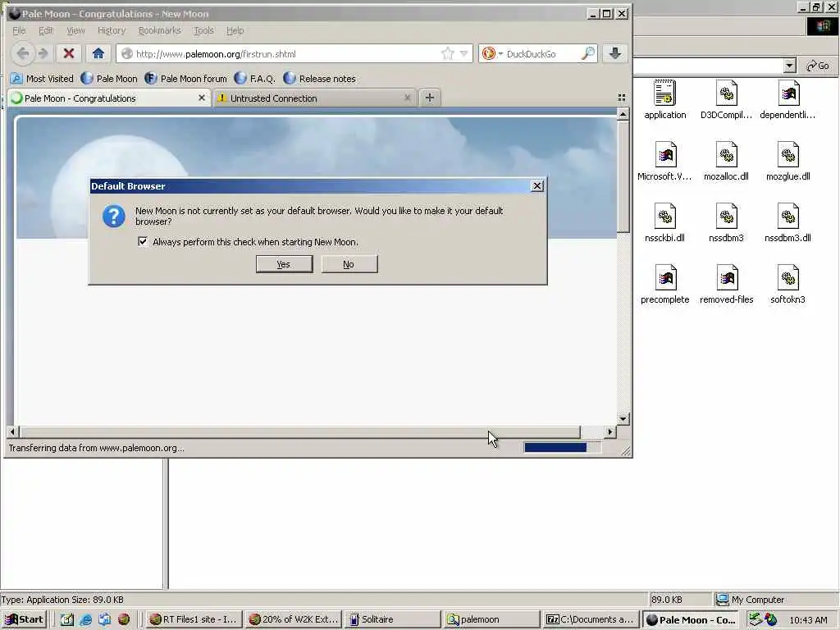
Task: Open the Tools menu
Action: tap(203, 30)
